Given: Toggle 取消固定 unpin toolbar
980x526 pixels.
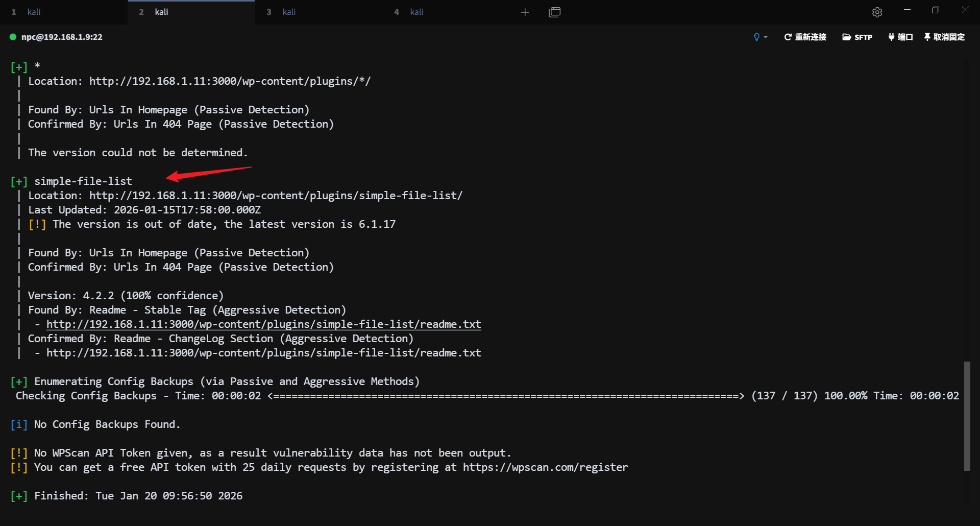Looking at the screenshot, I should [944, 37].
